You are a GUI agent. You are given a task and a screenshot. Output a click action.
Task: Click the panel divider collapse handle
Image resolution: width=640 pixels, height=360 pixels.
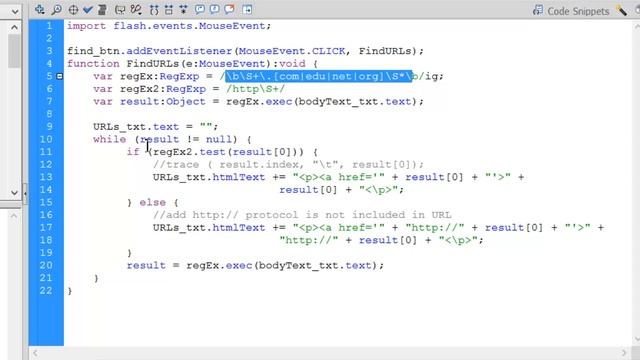point(25,193)
